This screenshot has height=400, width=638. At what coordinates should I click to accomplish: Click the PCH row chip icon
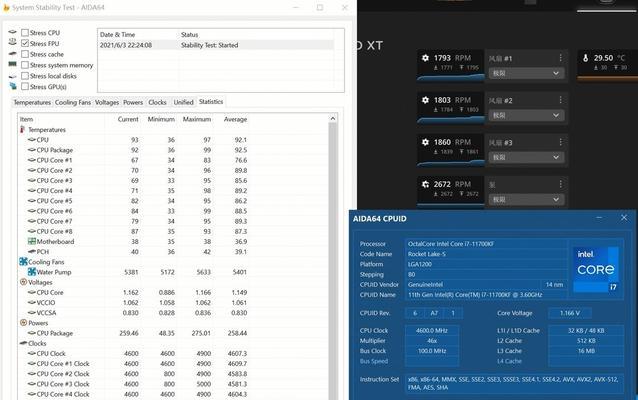click(32, 251)
